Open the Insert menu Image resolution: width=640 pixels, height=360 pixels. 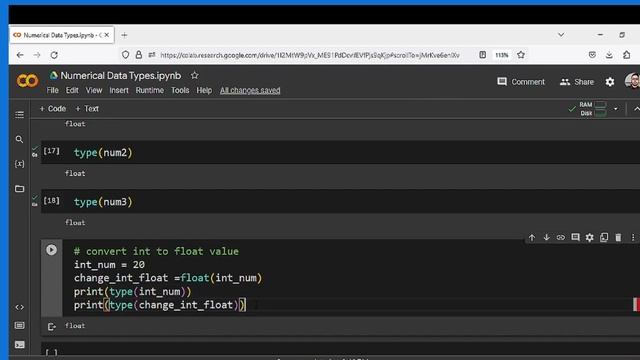(x=119, y=90)
